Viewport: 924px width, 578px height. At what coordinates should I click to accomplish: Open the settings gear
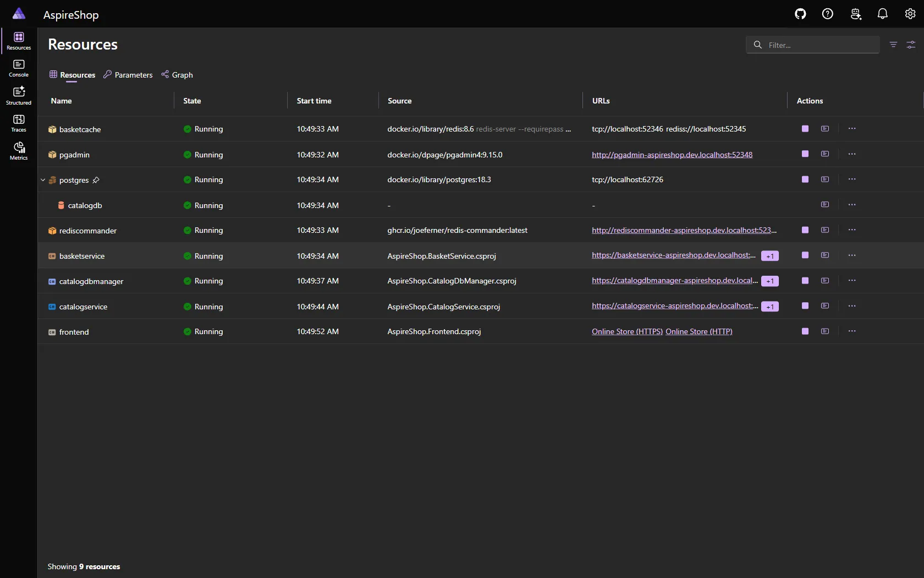coord(910,14)
